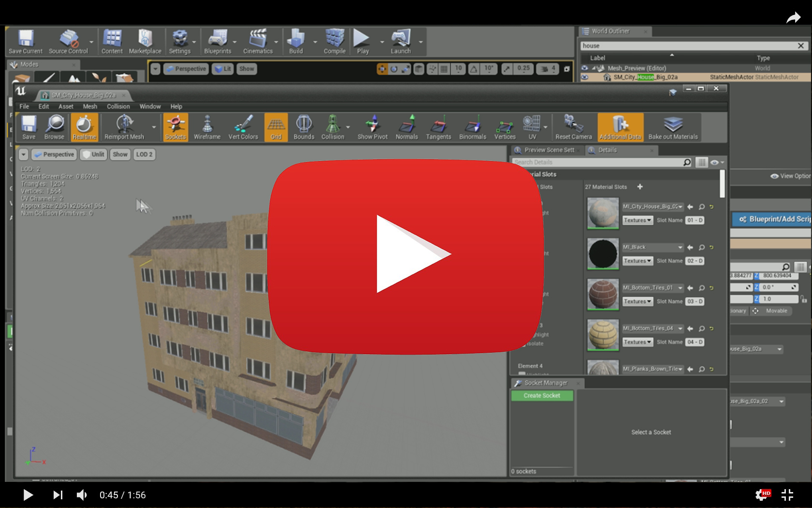
Task: Toggle Wireframe view mode
Action: [207, 127]
